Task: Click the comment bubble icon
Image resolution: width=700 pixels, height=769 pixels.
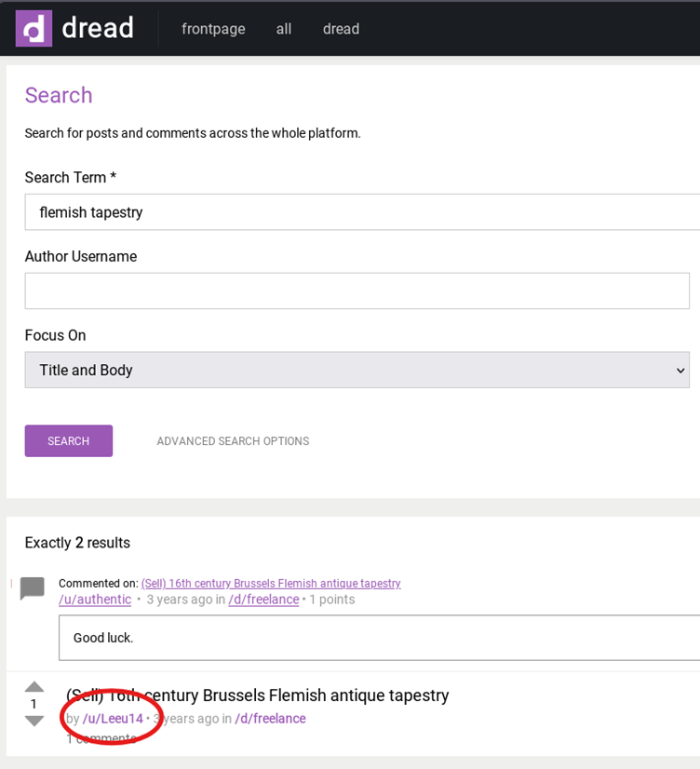Action: (33, 588)
